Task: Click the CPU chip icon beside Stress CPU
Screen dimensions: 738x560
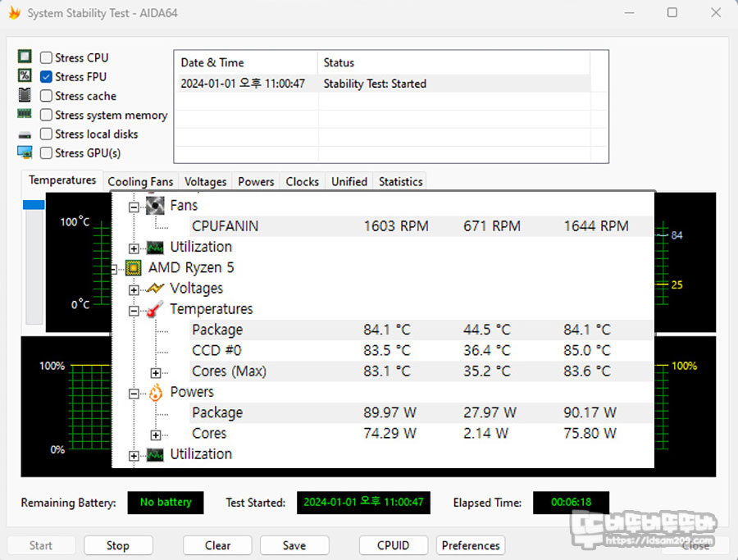Action: (25, 57)
